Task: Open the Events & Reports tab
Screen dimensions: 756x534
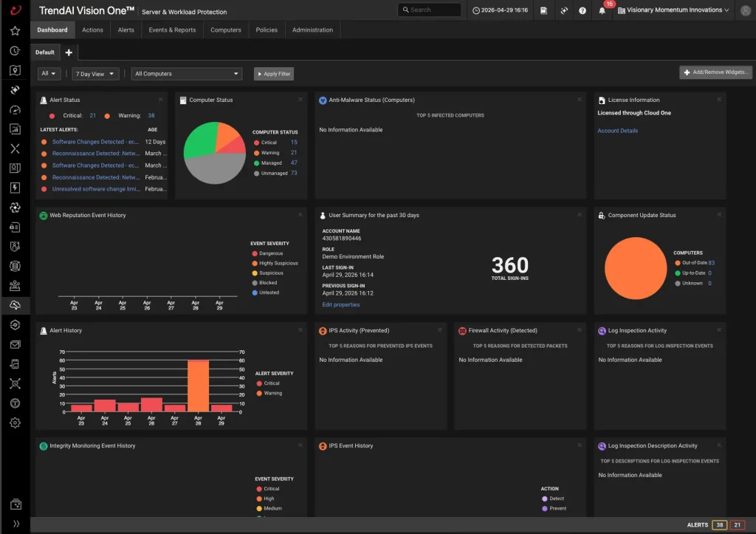Action: (x=172, y=30)
